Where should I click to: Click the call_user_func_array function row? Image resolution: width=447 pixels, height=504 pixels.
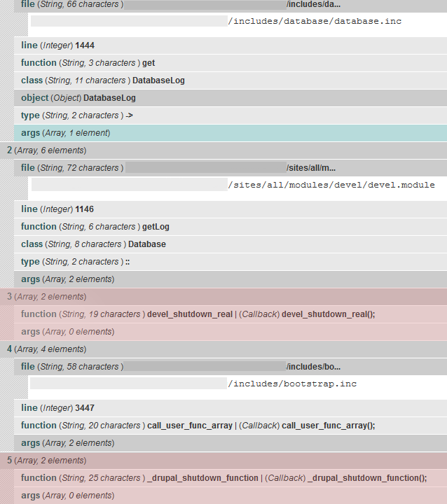(198, 426)
